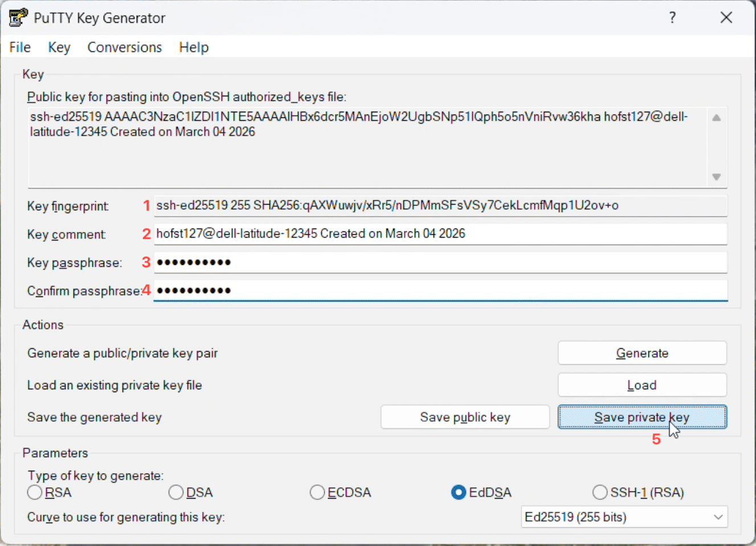Click the Generate button
This screenshot has height=546, width=756.
pyautogui.click(x=642, y=353)
